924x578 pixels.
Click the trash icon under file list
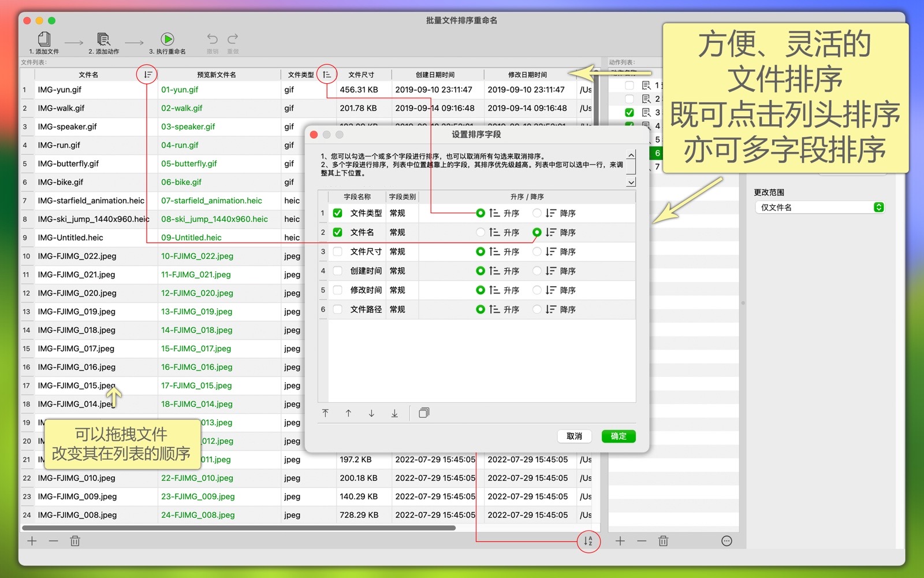click(75, 541)
